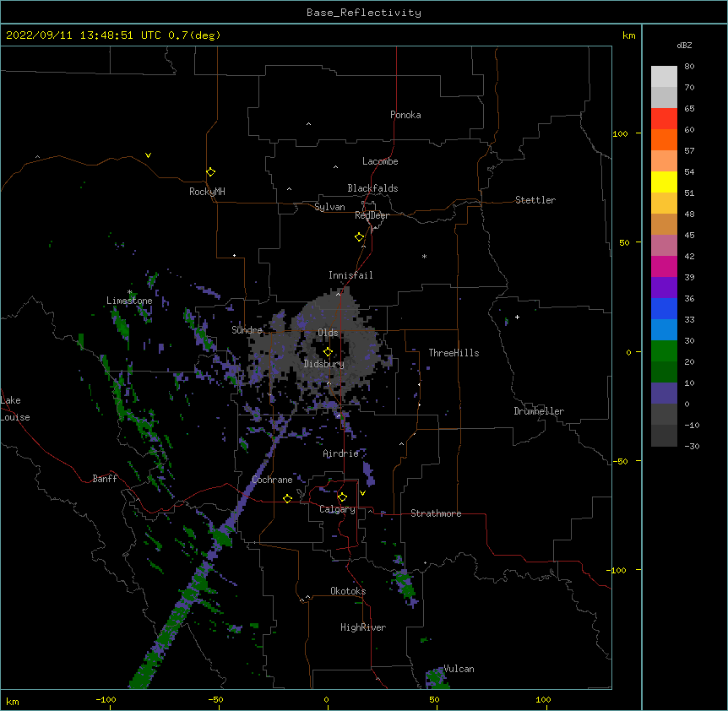This screenshot has height=711, width=728.
Task: Choose the green 20-30 dBZ legend swatch
Action: pos(664,351)
